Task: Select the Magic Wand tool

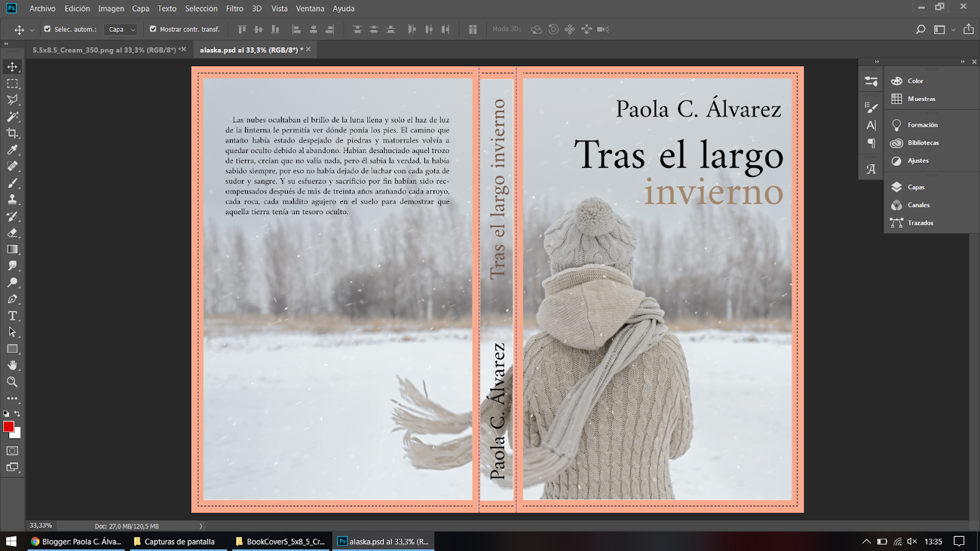Action: (x=12, y=116)
